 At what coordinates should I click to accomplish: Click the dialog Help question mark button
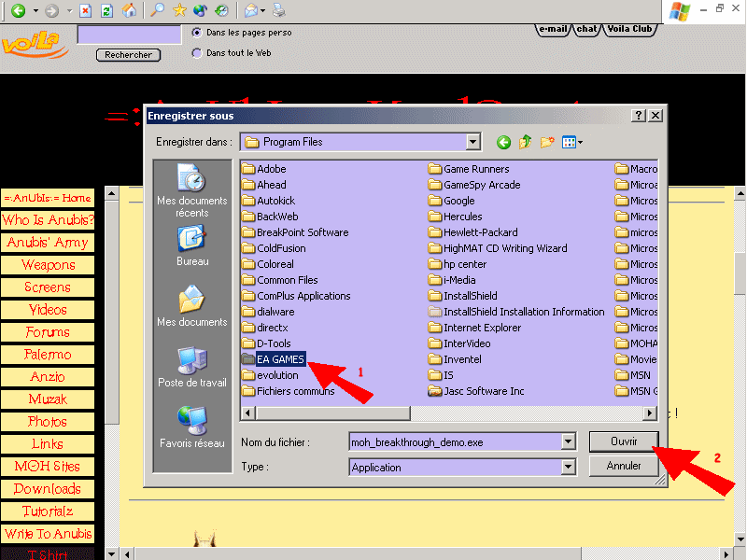[x=639, y=115]
